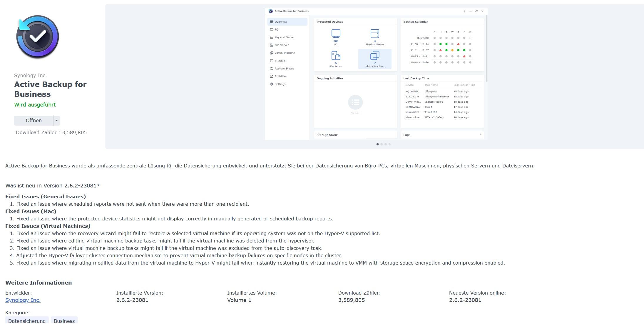
Task: Click the changelog line about Hyper-V failover cluster
Action: (179, 255)
